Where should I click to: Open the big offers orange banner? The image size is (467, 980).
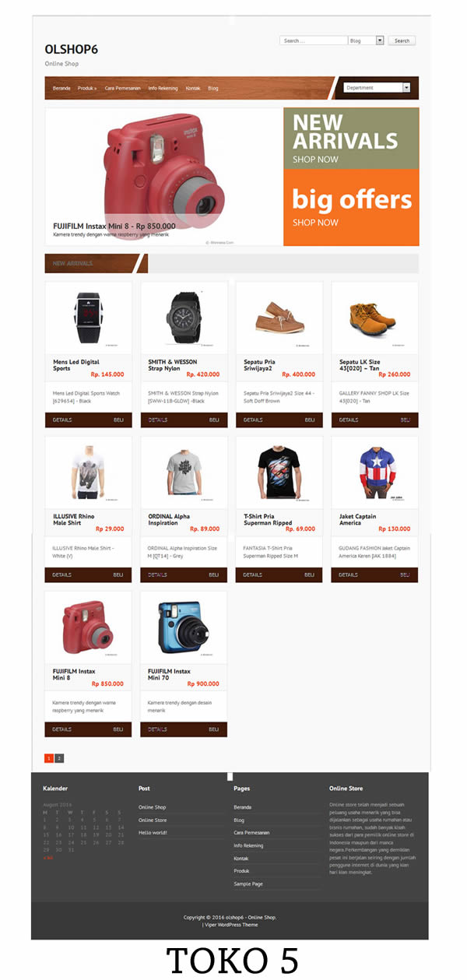coord(351,208)
